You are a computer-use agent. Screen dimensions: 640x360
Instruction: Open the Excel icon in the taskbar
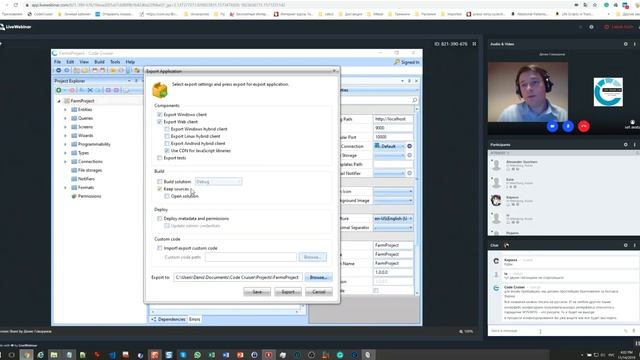point(212,355)
